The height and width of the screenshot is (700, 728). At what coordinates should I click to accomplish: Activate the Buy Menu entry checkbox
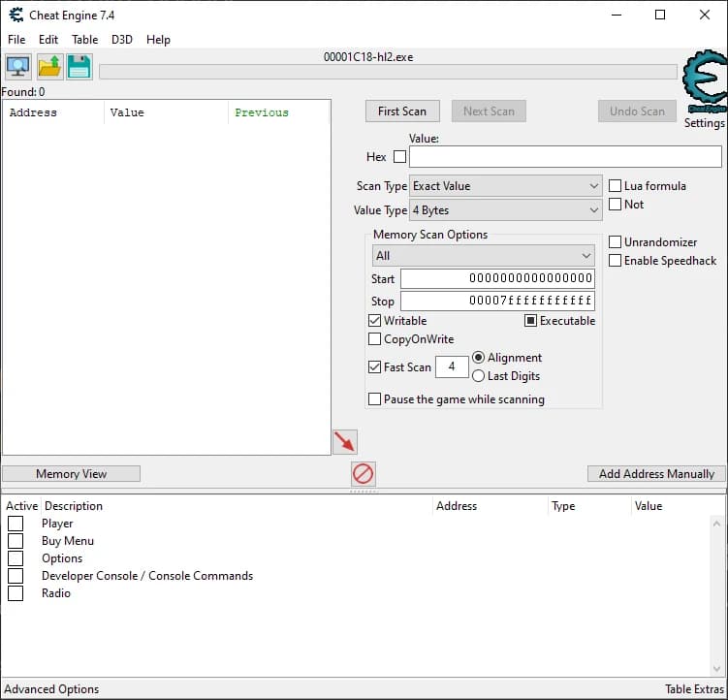point(16,541)
